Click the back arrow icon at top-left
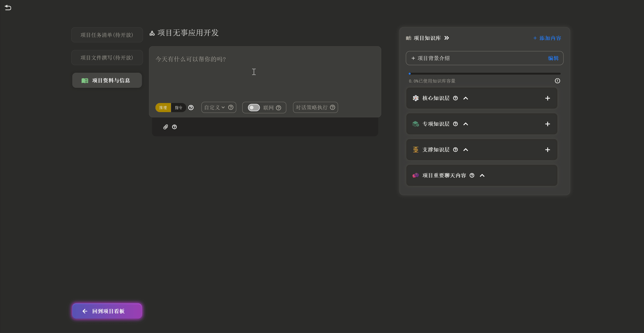Viewport: 644px width, 333px height. (8, 8)
